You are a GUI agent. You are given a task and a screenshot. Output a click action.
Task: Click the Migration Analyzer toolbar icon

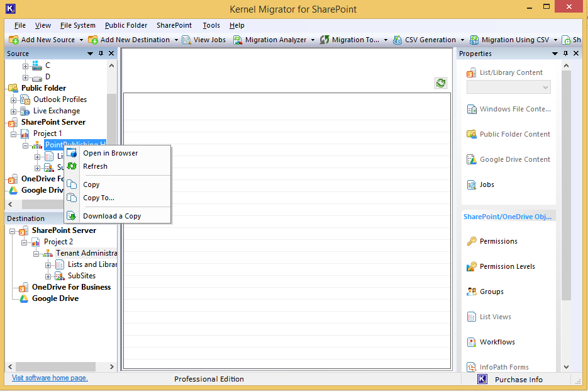(x=237, y=40)
